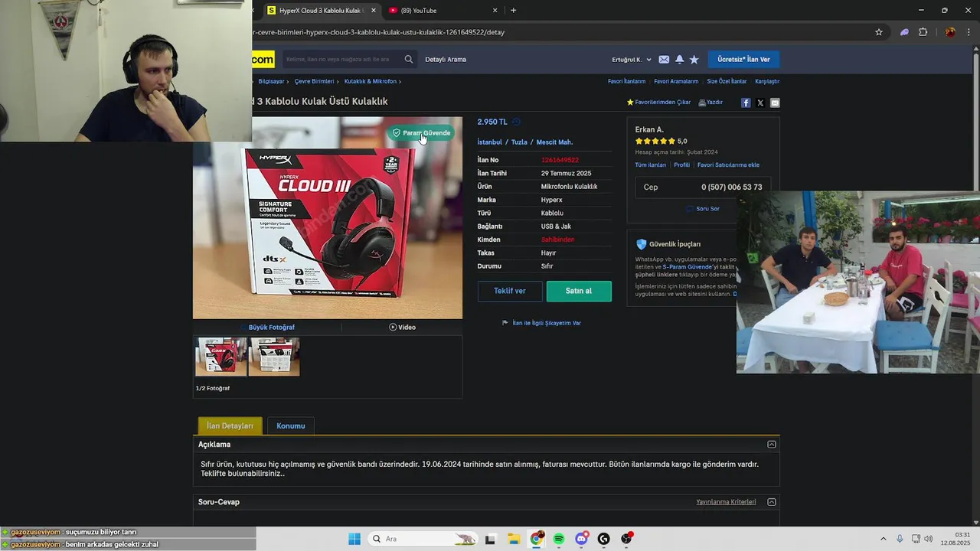Viewport: 980px width, 551px height.
Task: Open Kulaklık & Mikrofon breadcrumb
Action: pyautogui.click(x=371, y=81)
